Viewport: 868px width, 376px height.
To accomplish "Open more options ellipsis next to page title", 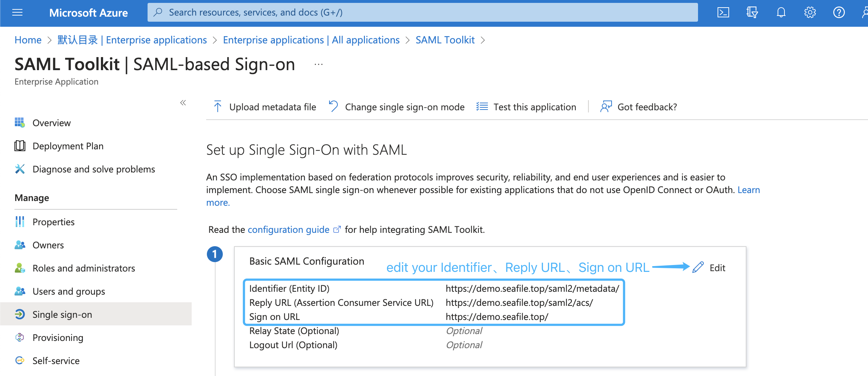I will (318, 64).
